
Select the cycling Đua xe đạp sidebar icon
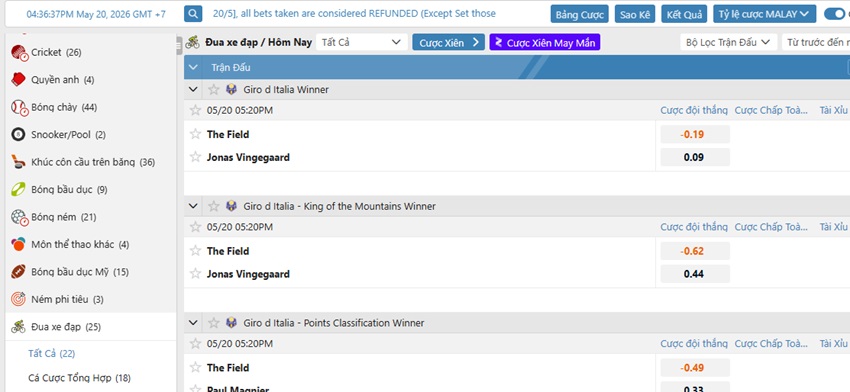18,326
